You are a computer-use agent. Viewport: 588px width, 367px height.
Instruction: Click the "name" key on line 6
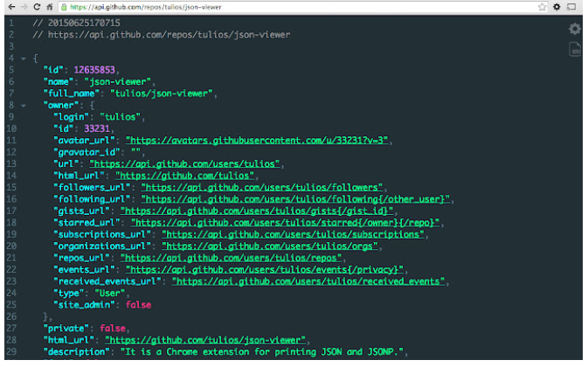pos(59,81)
